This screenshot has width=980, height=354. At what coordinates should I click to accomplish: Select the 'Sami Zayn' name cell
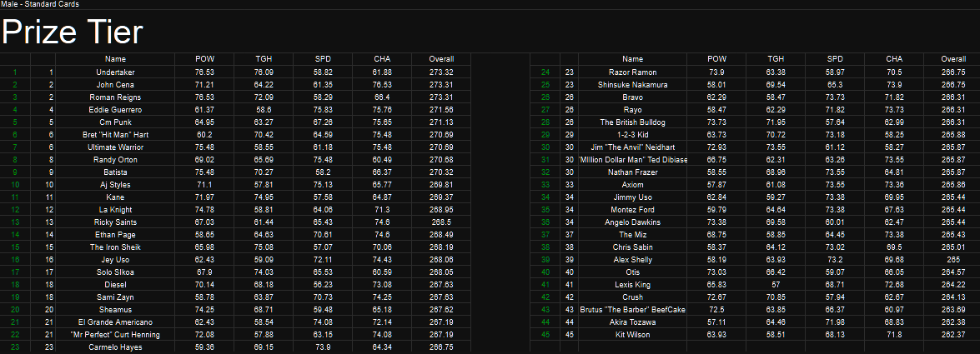point(116,297)
